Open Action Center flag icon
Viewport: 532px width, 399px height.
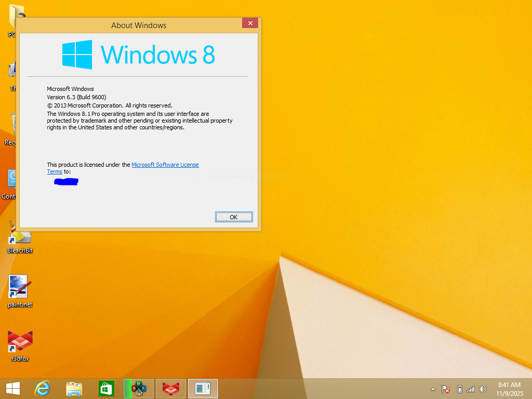click(x=445, y=389)
